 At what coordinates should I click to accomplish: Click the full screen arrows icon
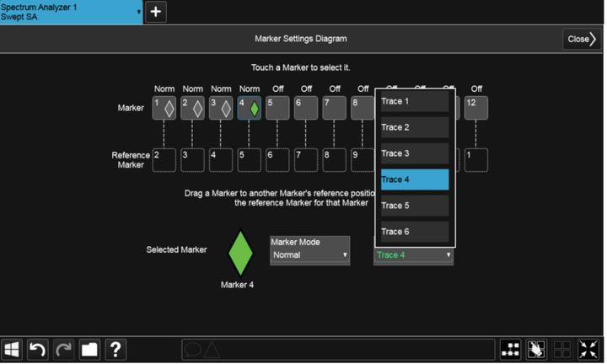click(x=588, y=350)
